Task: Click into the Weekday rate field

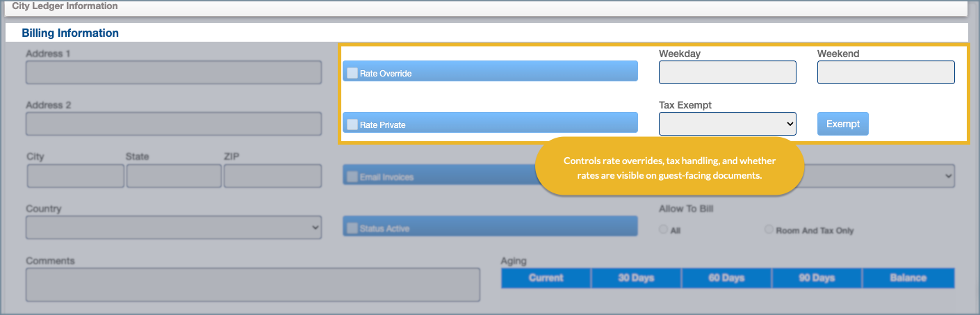Action: coord(727,72)
